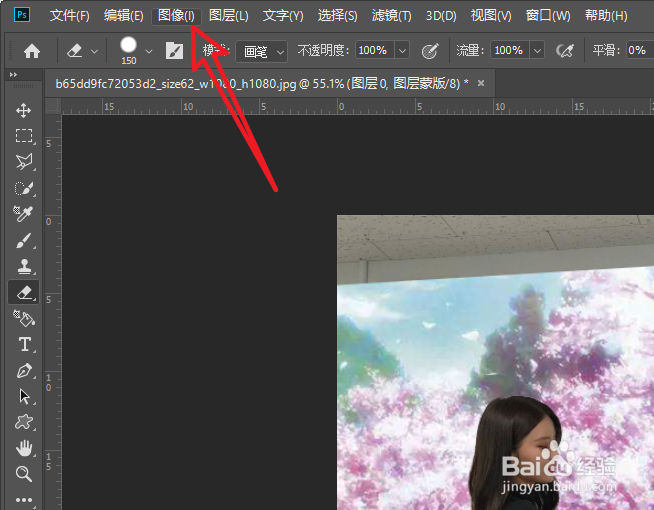The image size is (654, 510).
Task: Open the 窗口(W) menu
Action: coord(548,16)
